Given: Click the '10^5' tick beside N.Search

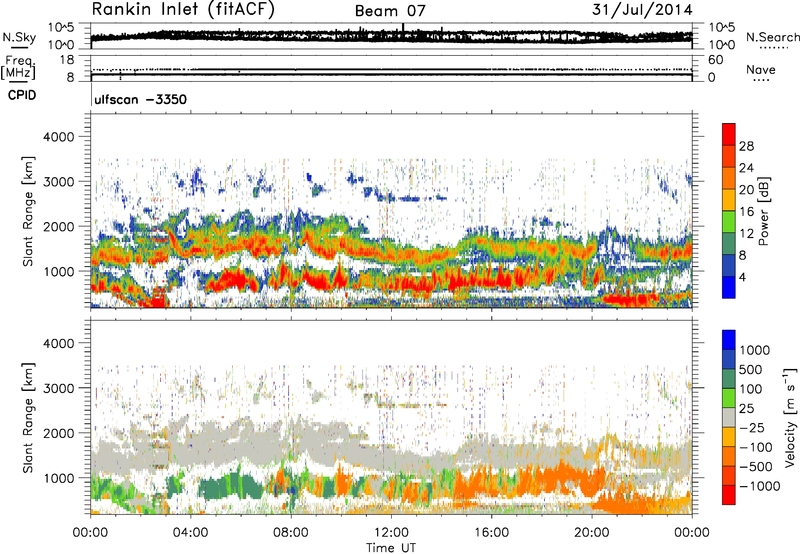Looking at the screenshot, I should click(721, 27).
